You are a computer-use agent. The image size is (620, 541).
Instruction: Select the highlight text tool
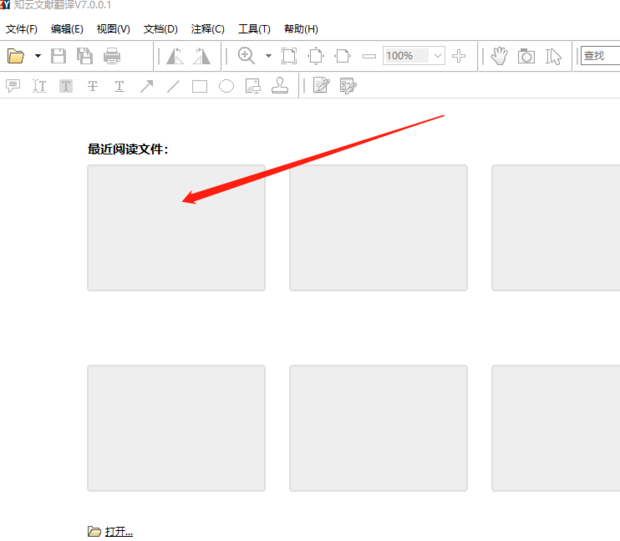point(66,86)
